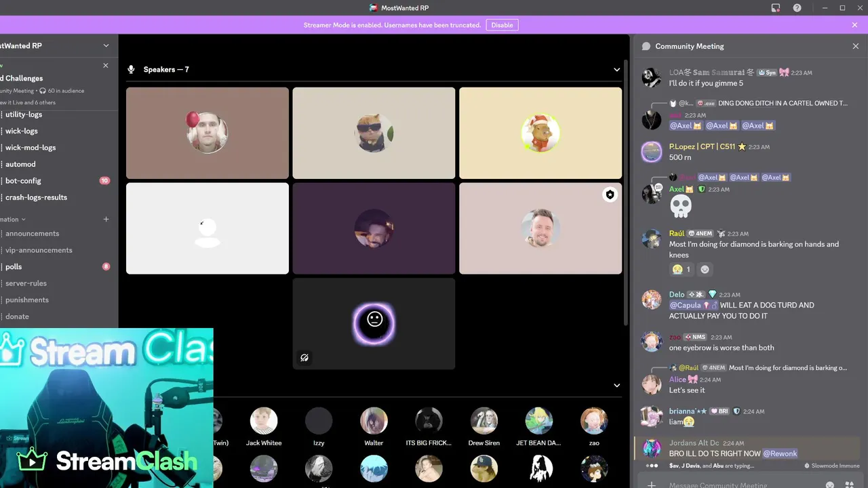Click the crying emoji reaction on Raúl's message
Viewport: 868px width, 488px height.
(682, 269)
